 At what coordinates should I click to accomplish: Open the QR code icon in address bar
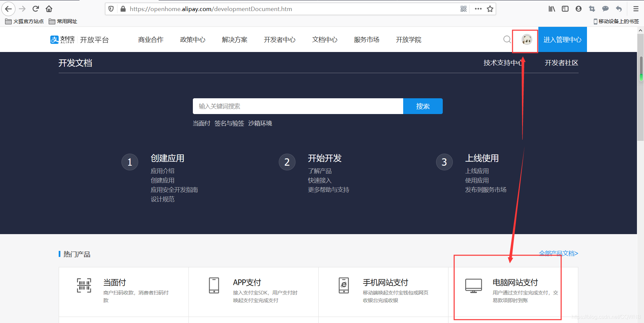coord(464,9)
